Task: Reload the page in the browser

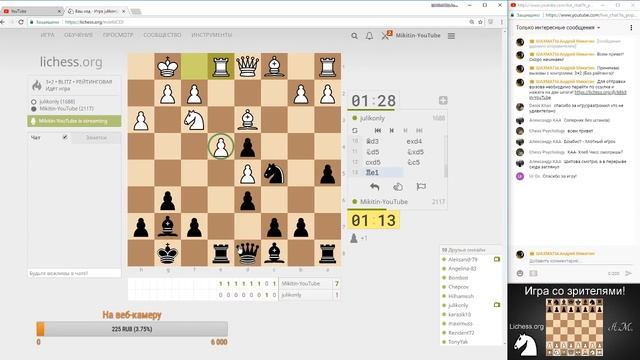Action: (21, 22)
